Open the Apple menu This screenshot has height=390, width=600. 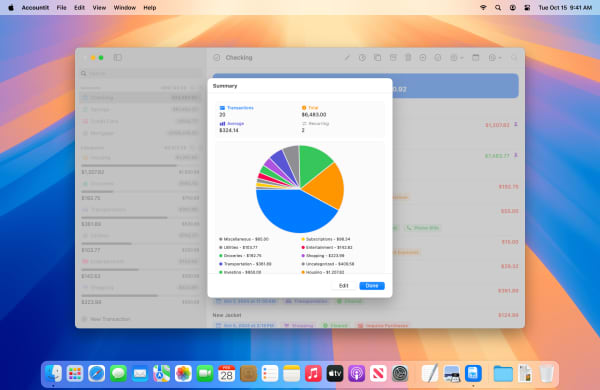coord(11,8)
